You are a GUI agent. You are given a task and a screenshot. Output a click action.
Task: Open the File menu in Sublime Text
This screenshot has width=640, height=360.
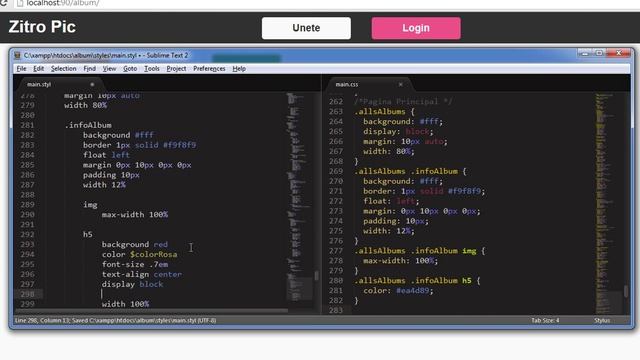(21, 69)
